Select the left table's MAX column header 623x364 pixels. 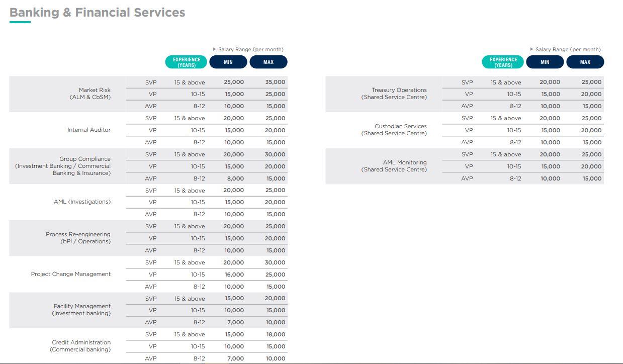(x=269, y=62)
